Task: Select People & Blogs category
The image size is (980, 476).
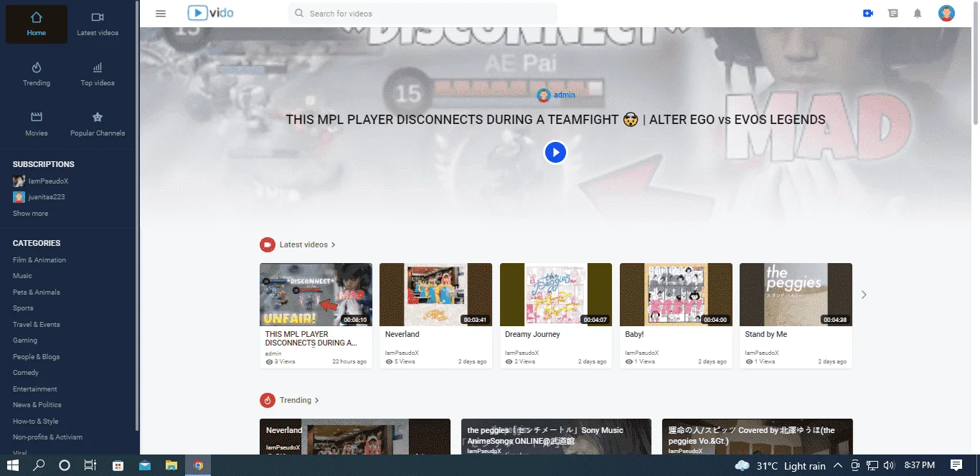Action: tap(37, 357)
